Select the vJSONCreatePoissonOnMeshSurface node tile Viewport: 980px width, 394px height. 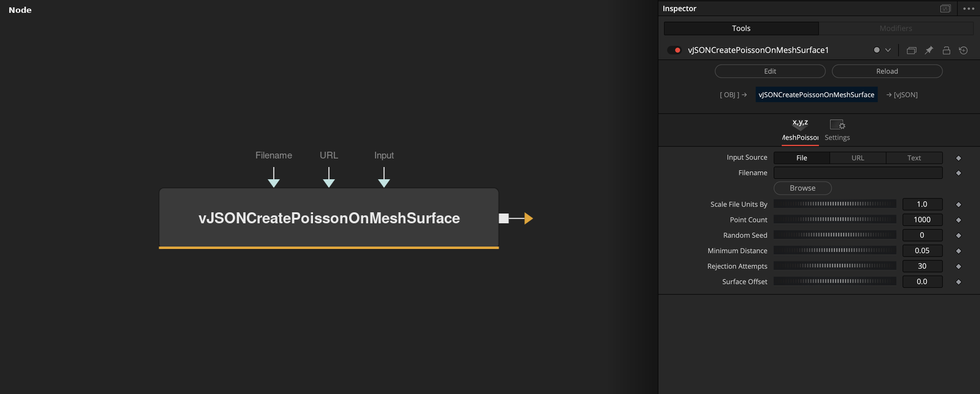(x=329, y=218)
